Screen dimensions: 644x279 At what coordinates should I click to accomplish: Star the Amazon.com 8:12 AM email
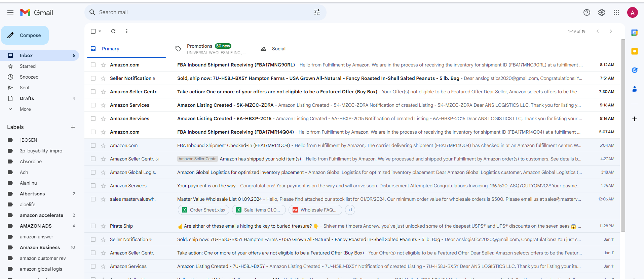pos(103,65)
